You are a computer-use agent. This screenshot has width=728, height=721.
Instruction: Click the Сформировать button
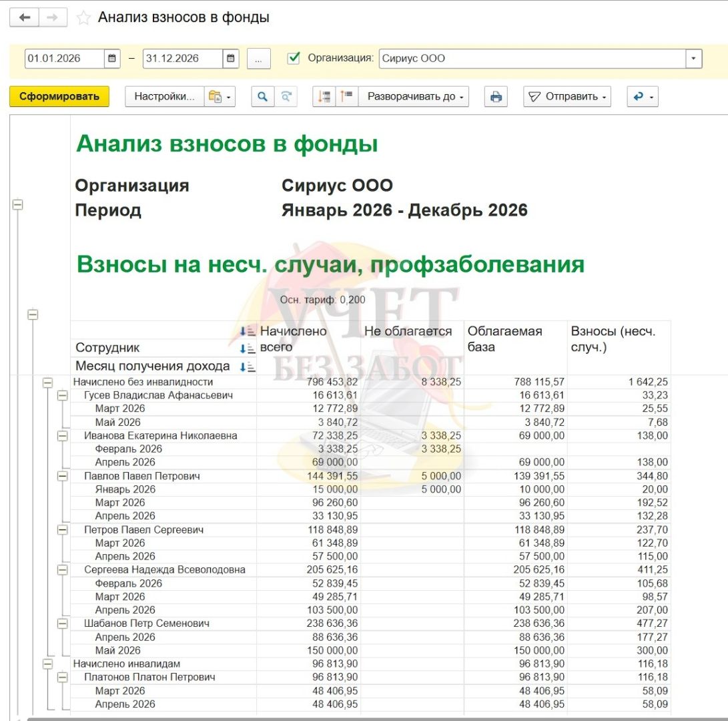tap(59, 97)
